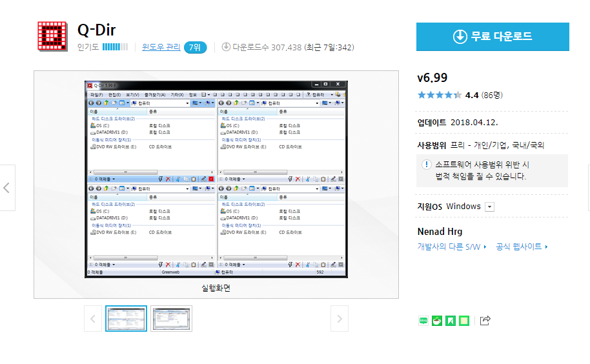The height and width of the screenshot is (364, 590).
Task: Click the Q-Dir title heading
Action: [96, 30]
